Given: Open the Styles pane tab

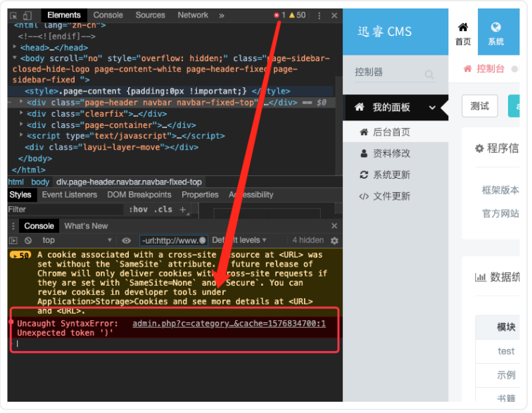Looking at the screenshot, I should pyautogui.click(x=20, y=196).
